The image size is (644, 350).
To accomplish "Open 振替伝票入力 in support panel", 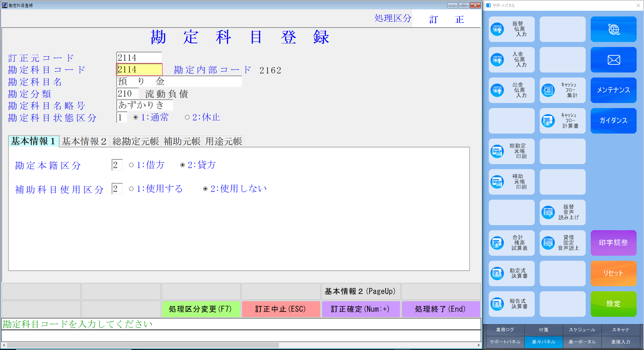I will [x=512, y=29].
